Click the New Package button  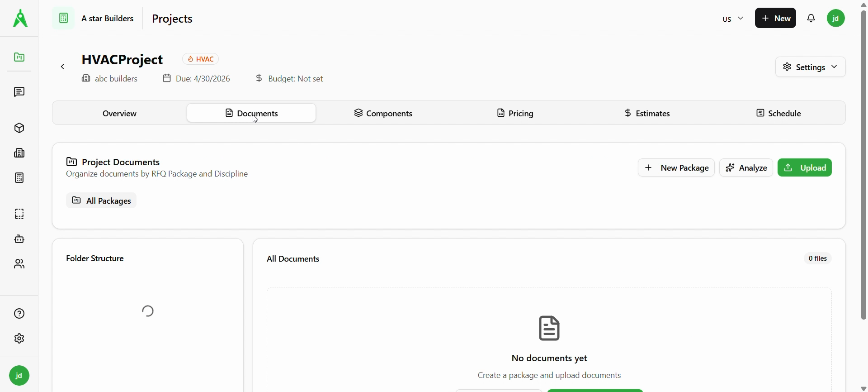(676, 168)
